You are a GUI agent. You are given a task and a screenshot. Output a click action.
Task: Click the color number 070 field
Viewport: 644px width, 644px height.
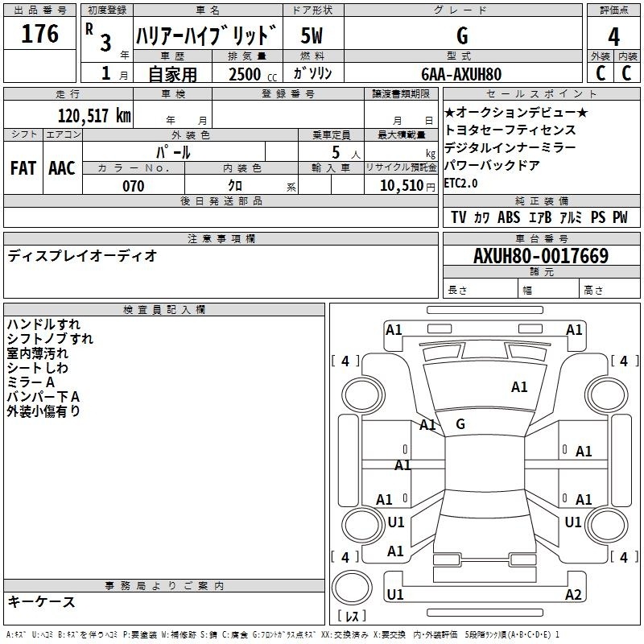(x=134, y=186)
